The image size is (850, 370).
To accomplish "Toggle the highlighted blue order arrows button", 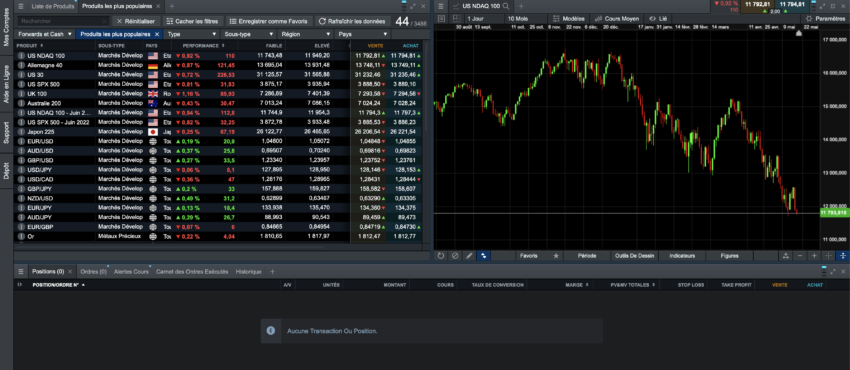I will click(484, 256).
